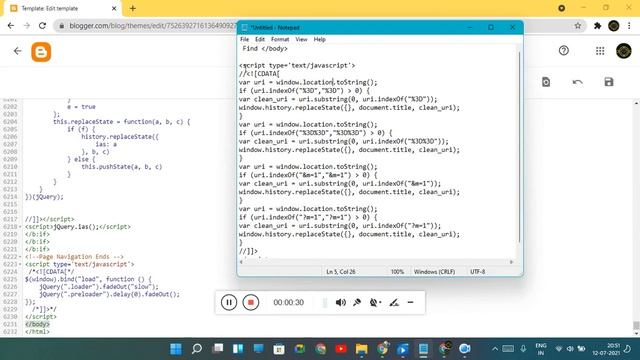Open the File menu in Notepad
The height and width of the screenshot is (360, 640).
(x=244, y=39)
